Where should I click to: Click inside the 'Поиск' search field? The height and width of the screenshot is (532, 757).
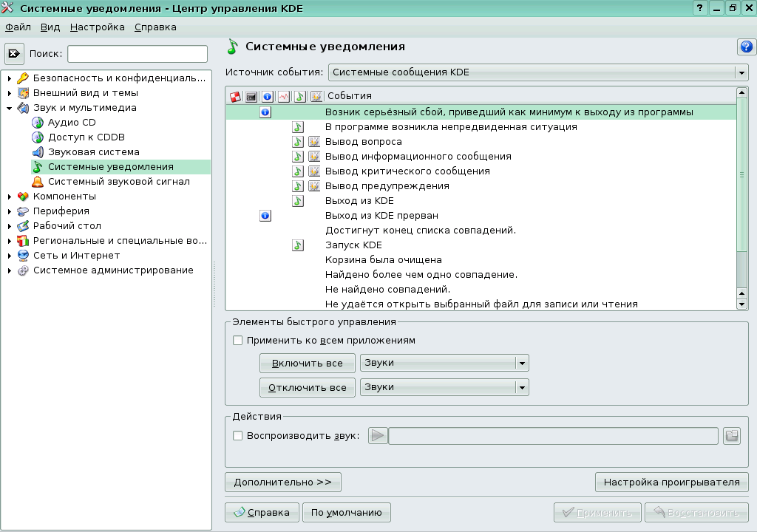(138, 54)
